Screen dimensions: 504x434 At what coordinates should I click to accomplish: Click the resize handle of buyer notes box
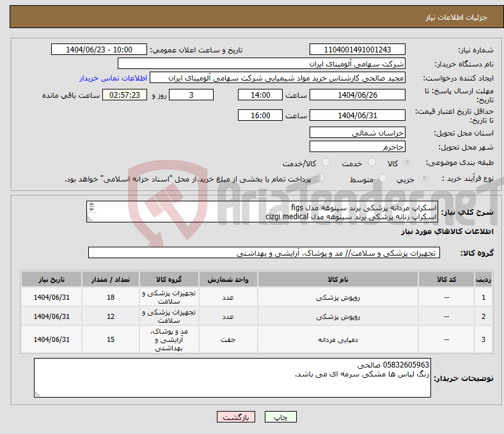pos(37,394)
